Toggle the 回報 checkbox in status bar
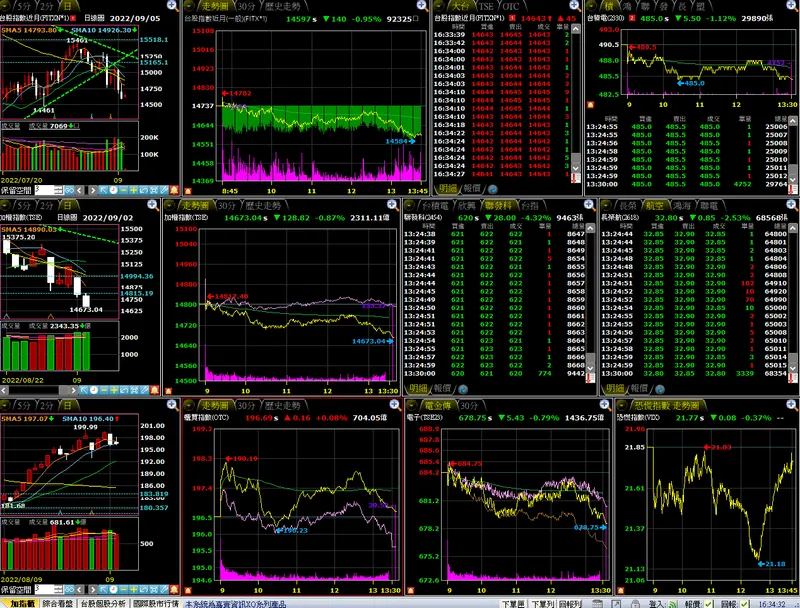800x608 pixels. 744,603
